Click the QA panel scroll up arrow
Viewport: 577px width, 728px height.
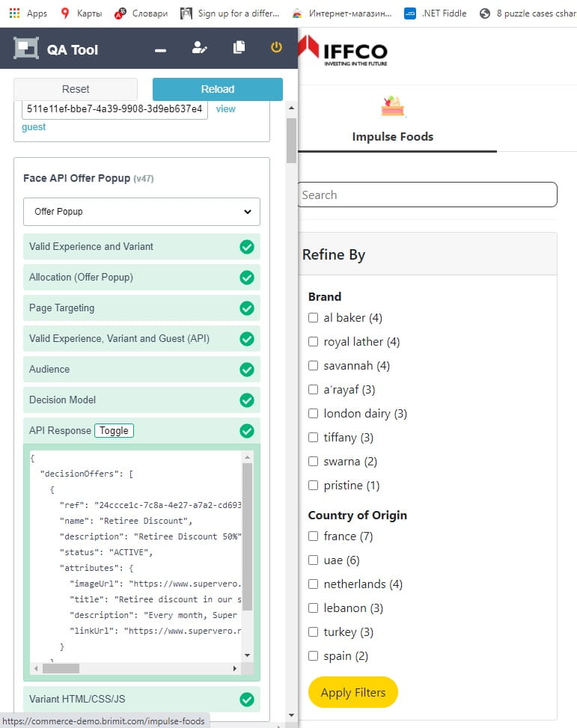click(x=291, y=108)
